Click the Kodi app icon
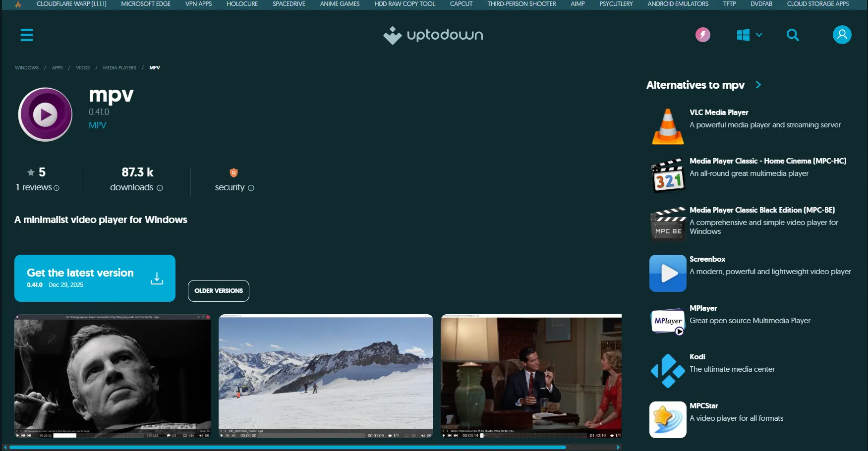Viewport: 868px width, 451px height. point(668,371)
